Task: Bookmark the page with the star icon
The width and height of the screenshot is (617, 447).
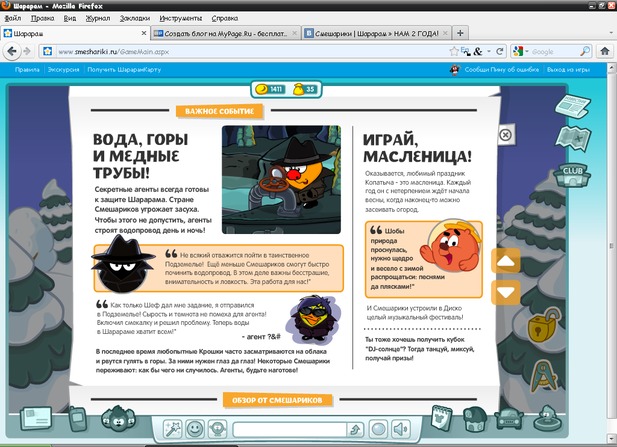Action: click(x=454, y=51)
